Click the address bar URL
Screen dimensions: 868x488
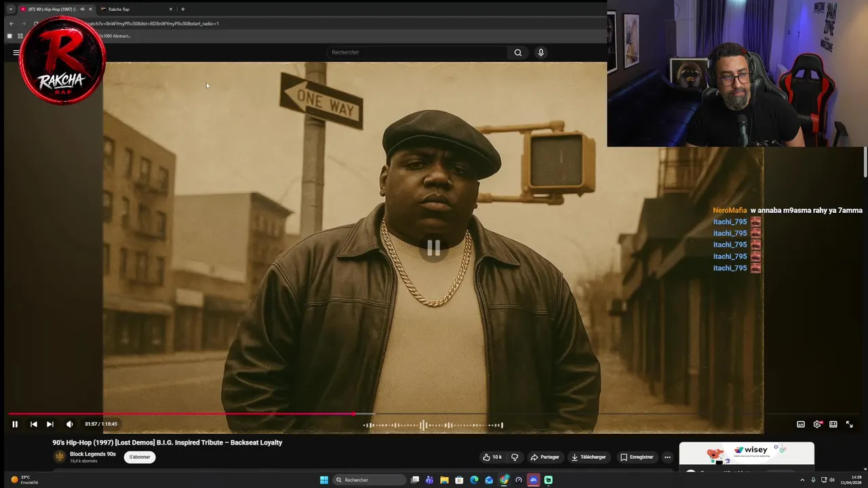click(153, 24)
